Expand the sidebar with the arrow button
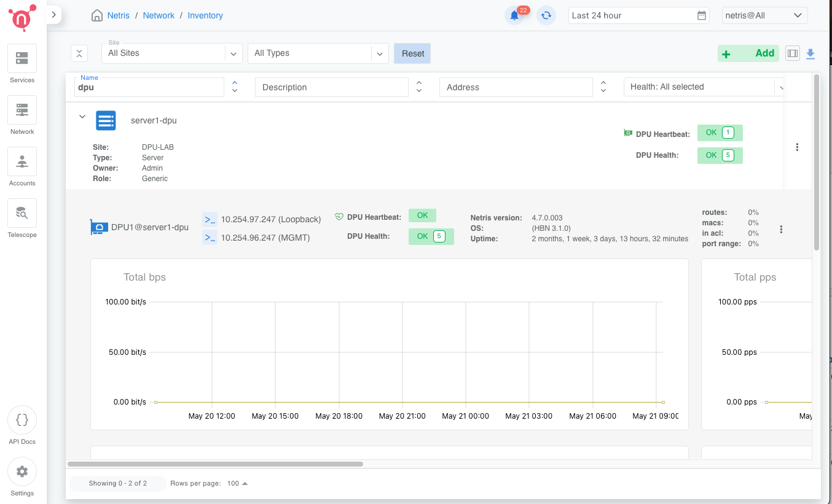 [x=54, y=14]
